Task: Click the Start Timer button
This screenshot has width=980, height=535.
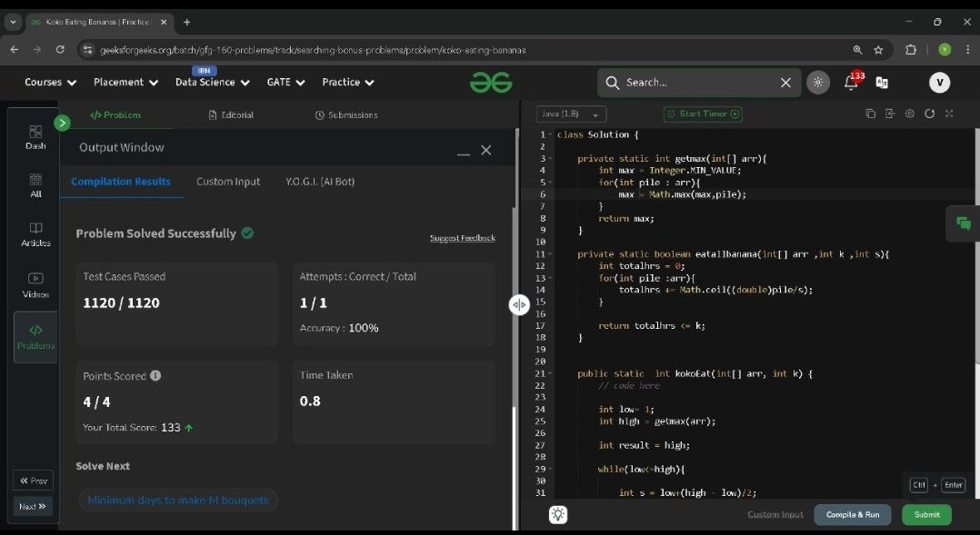Action: pos(703,114)
